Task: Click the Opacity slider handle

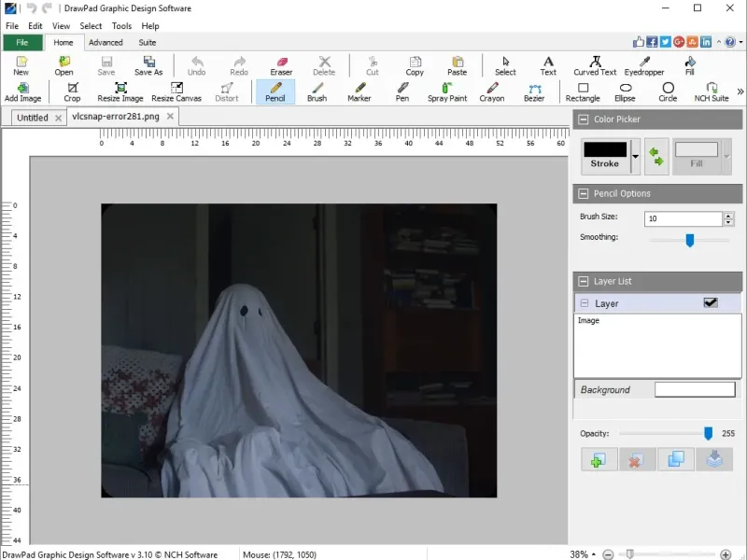Action: (709, 433)
